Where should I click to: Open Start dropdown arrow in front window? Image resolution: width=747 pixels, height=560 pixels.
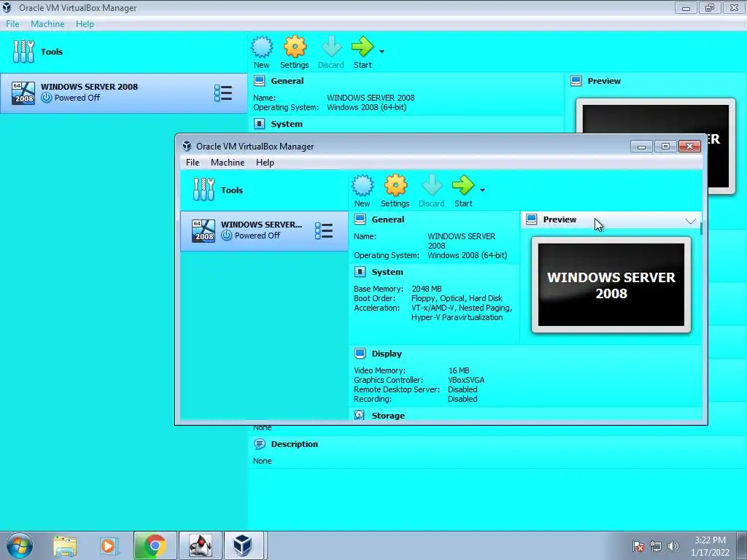482,190
